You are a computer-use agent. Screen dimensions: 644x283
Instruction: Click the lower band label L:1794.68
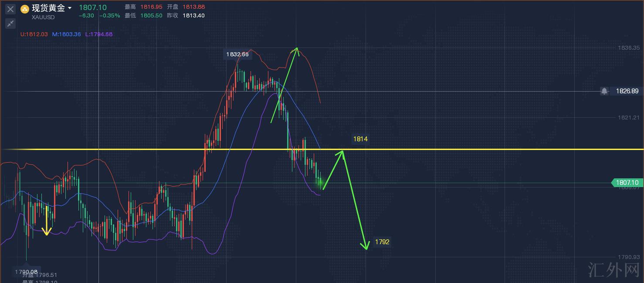point(98,34)
